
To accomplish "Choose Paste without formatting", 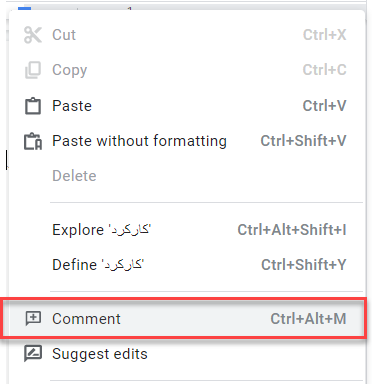I will [187, 141].
